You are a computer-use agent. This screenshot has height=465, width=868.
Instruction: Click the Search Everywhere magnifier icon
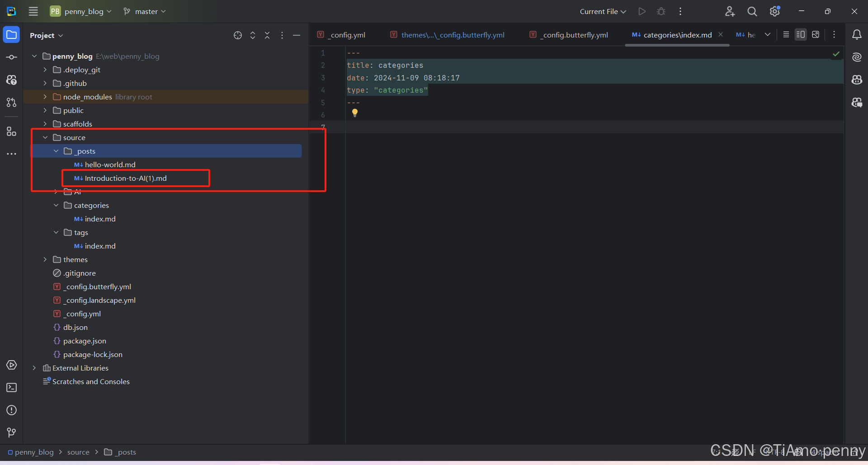pyautogui.click(x=752, y=12)
